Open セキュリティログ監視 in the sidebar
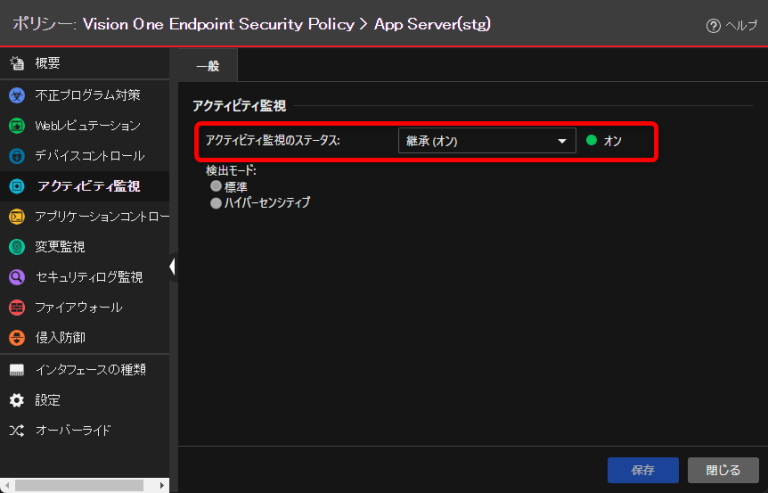Viewport: 768px width, 493px height. coord(85,277)
